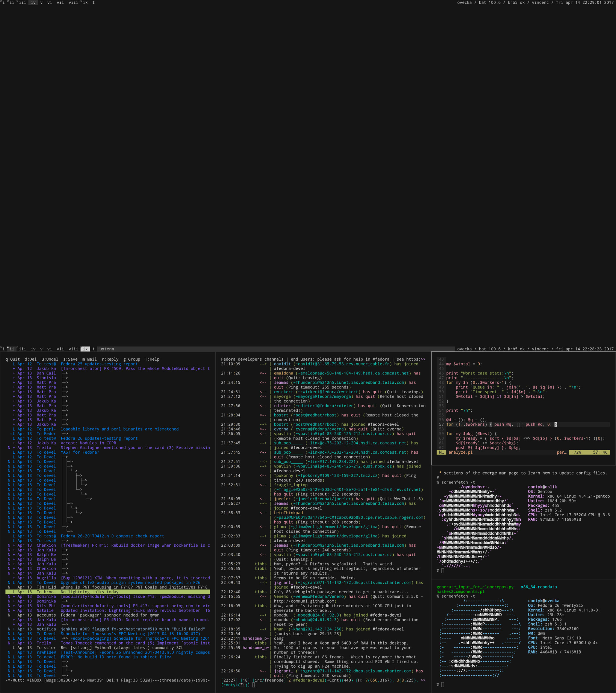Click code line 'for my $pkg (@best) {'
616x693 pixels.
click(471, 434)
